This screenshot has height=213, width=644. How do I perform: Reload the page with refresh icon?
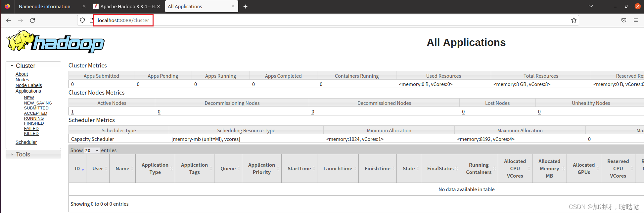pos(32,21)
